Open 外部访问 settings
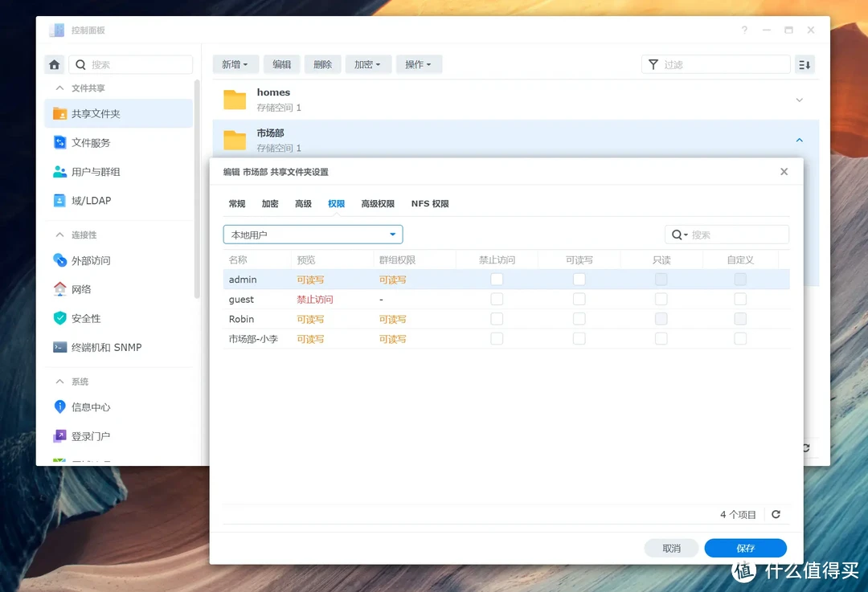Image resolution: width=868 pixels, height=592 pixels. pyautogui.click(x=90, y=261)
